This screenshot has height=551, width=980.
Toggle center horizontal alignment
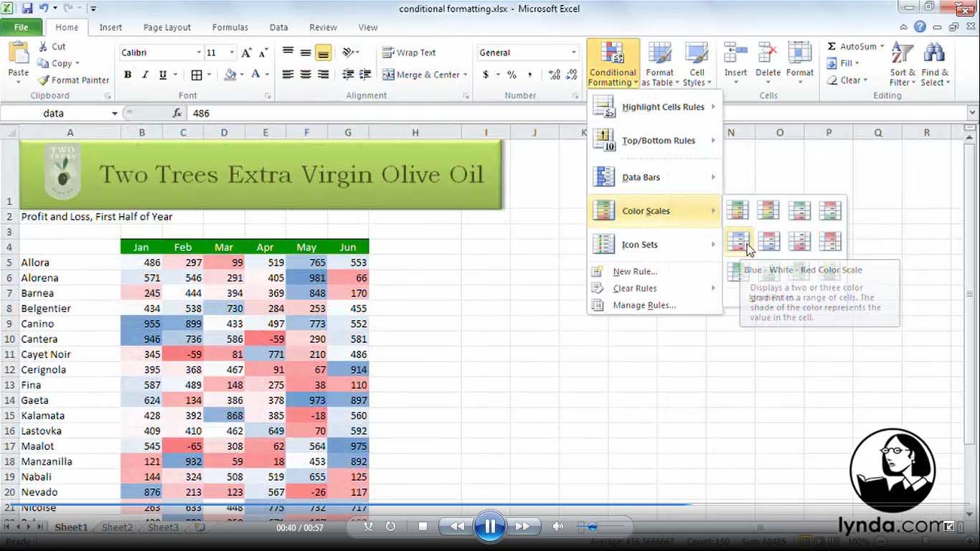306,75
